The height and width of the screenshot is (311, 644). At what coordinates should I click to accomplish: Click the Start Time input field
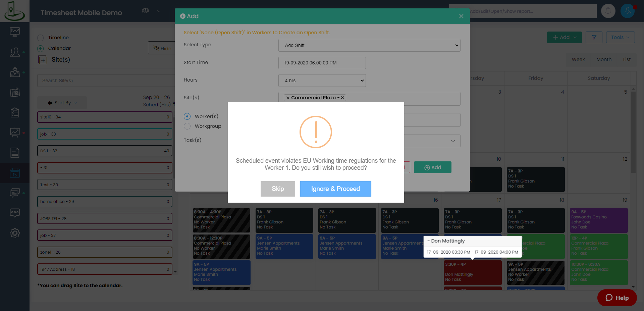(x=322, y=63)
